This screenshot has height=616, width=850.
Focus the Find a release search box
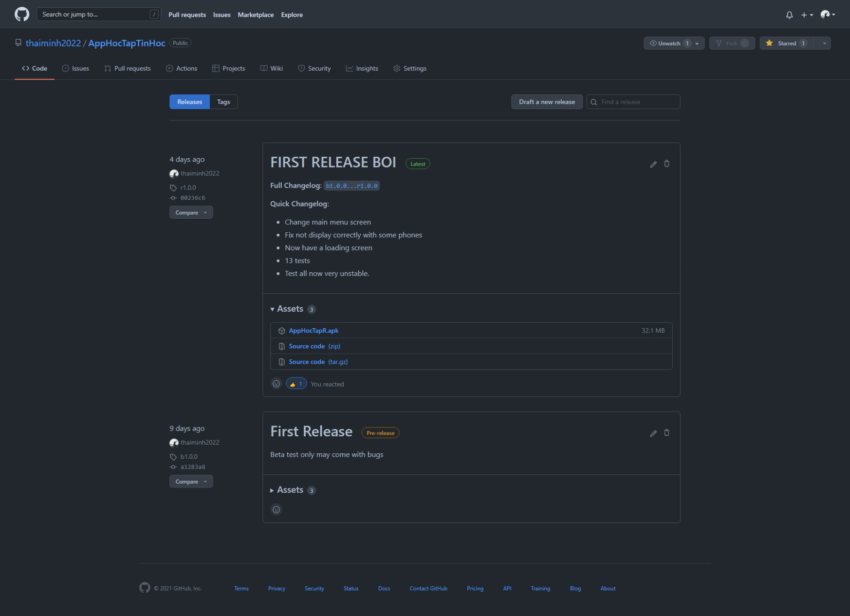tap(633, 102)
